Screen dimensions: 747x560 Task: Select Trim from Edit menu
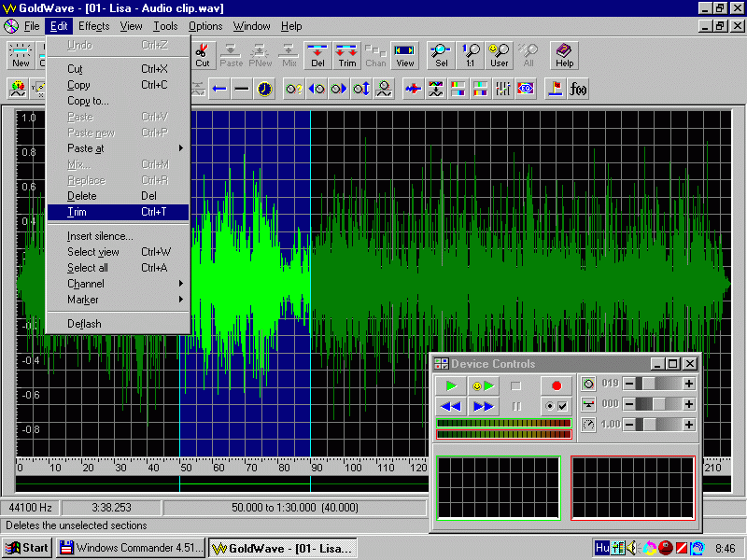click(x=119, y=212)
